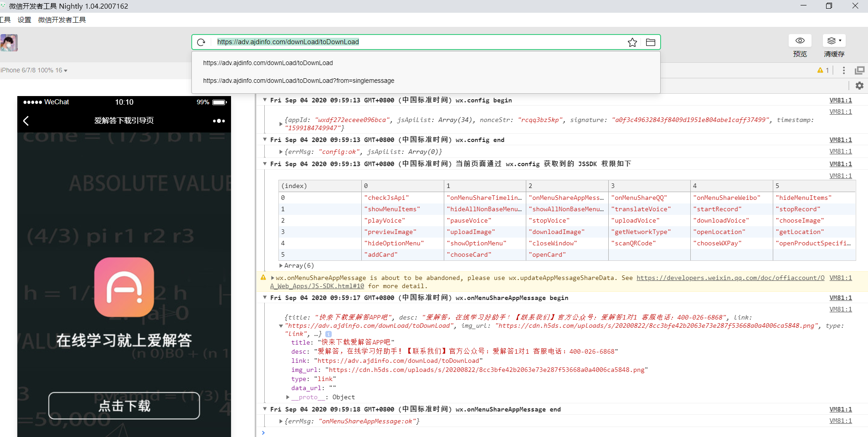The height and width of the screenshot is (437, 868).
Task: Open the folder icon in the address bar
Action: click(651, 42)
